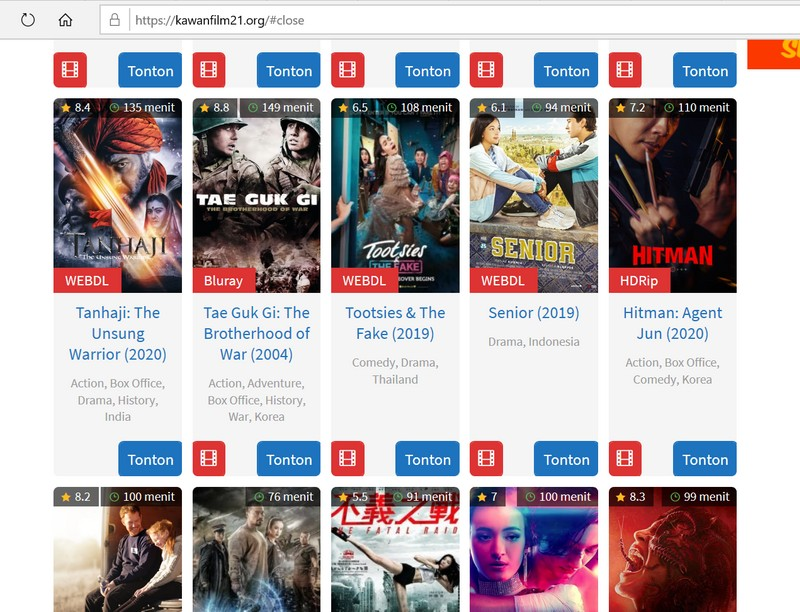Open the poster rated 7 with 100 menit
The image size is (800, 612).
coord(534,549)
